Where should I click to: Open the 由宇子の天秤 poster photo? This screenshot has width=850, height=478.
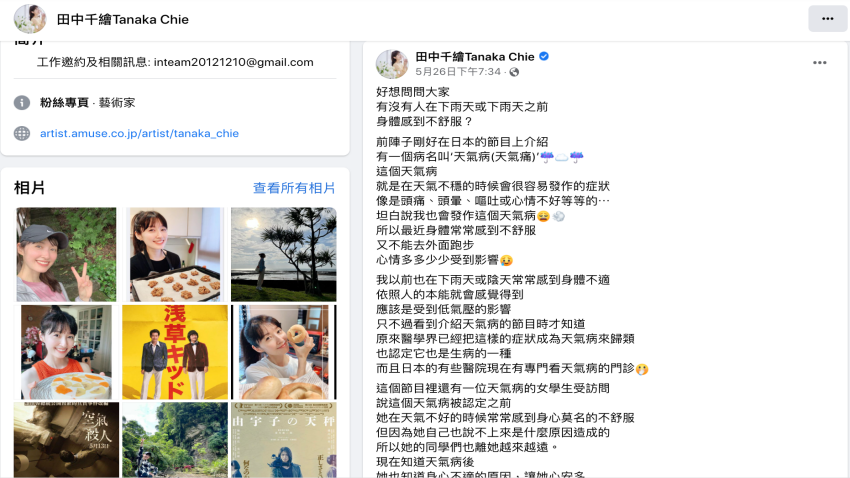(x=284, y=440)
